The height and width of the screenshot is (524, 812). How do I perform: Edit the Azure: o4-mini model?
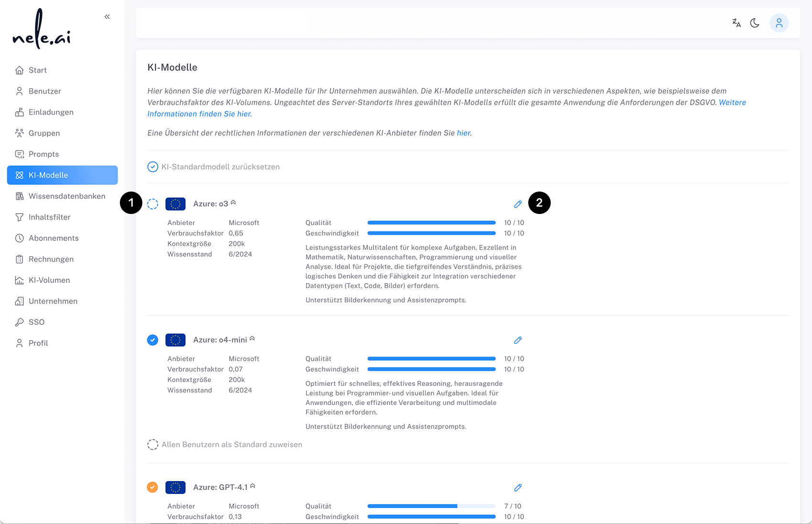pyautogui.click(x=518, y=340)
